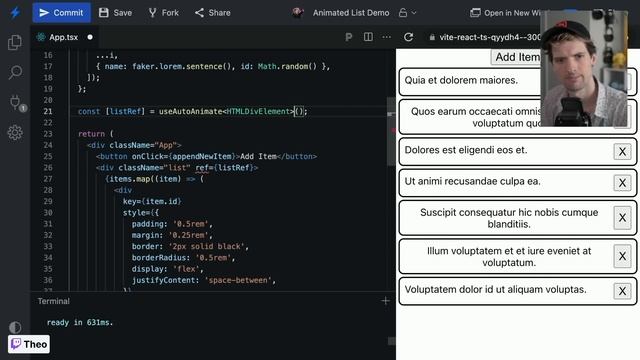Save the project
Screen dimensions: 640x360
coord(116,13)
